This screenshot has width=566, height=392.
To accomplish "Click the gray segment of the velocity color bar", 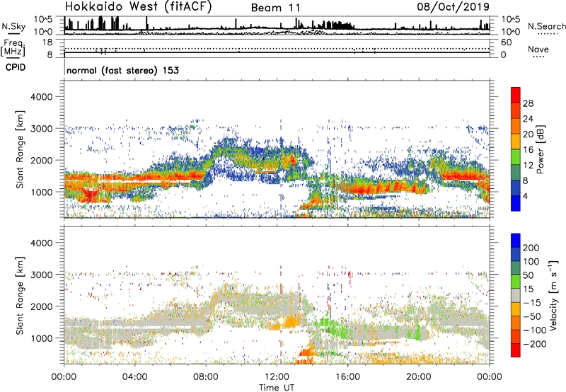I will [516, 295].
